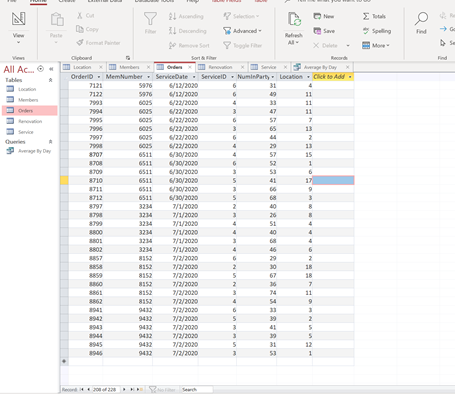The height and width of the screenshot is (394, 455).
Task: Click the No Filter indicator
Action: tap(162, 389)
